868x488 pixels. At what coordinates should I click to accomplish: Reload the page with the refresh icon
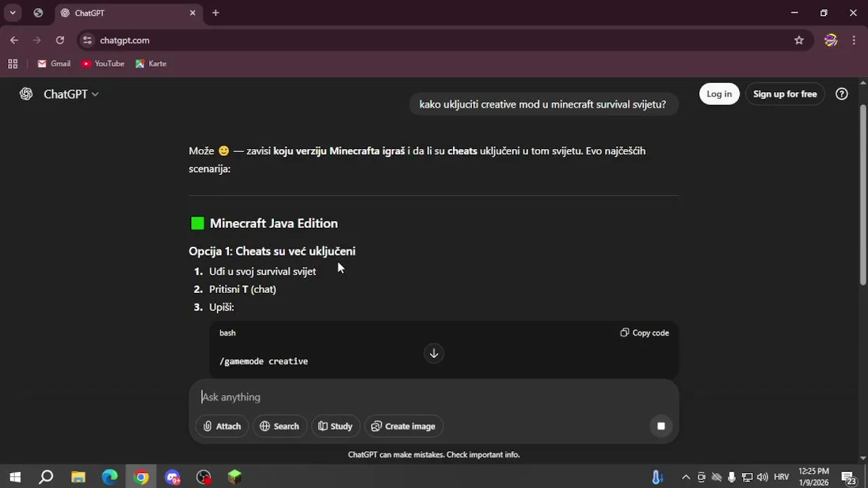pos(60,40)
